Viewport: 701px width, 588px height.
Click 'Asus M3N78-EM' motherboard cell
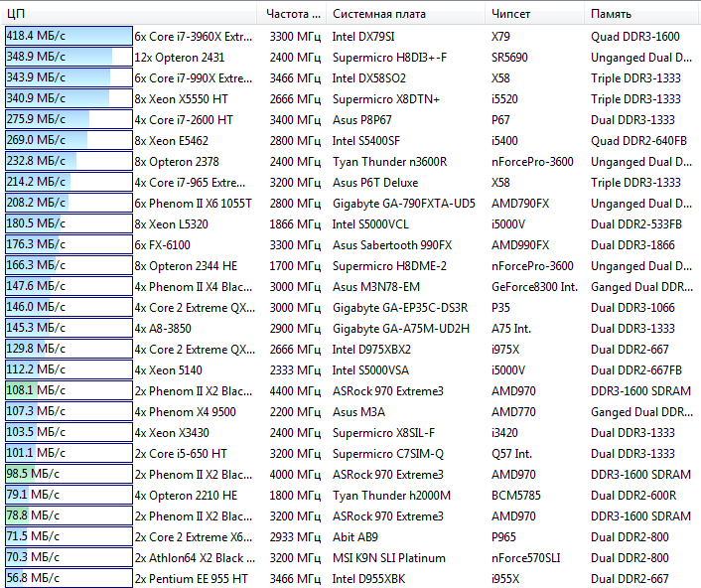tap(376, 287)
